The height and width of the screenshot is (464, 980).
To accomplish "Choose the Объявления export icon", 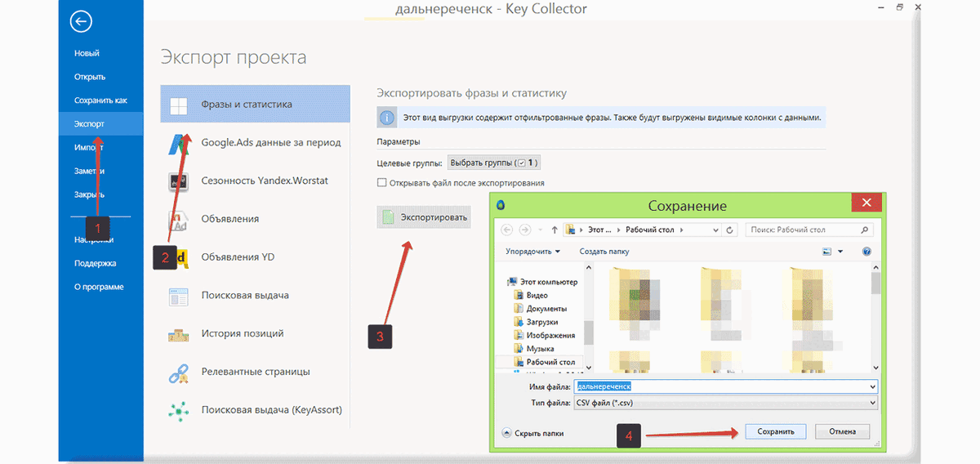I will (x=179, y=219).
